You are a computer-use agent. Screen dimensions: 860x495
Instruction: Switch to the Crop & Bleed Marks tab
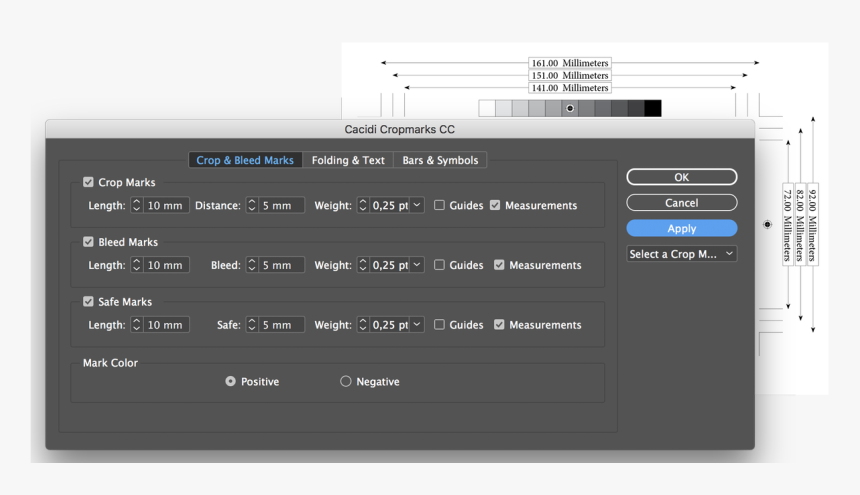245,160
